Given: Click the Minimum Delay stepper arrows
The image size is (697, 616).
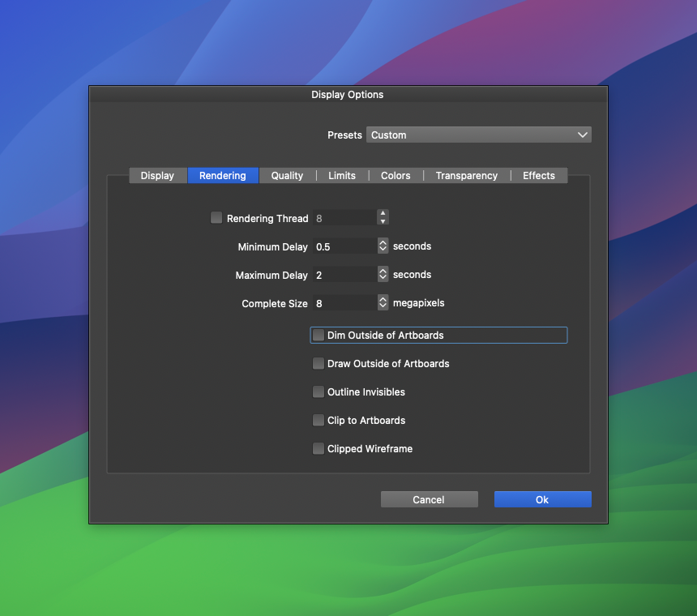Looking at the screenshot, I should [383, 246].
